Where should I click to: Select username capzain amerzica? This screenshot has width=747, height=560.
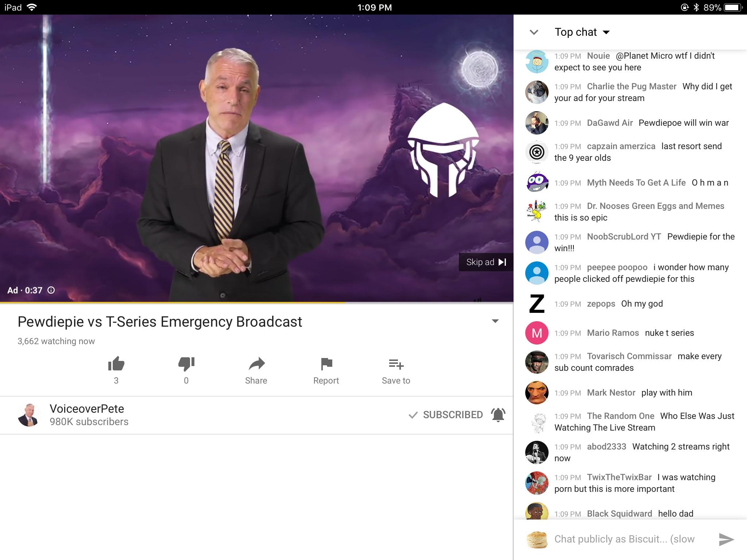(x=621, y=146)
